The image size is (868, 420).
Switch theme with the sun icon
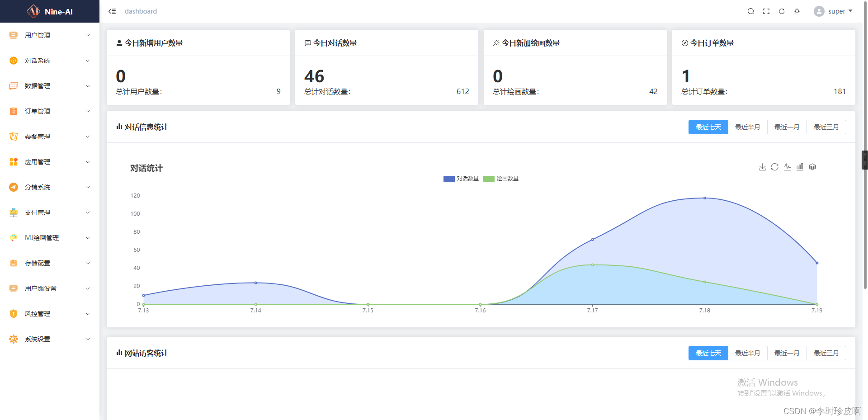[x=797, y=11]
